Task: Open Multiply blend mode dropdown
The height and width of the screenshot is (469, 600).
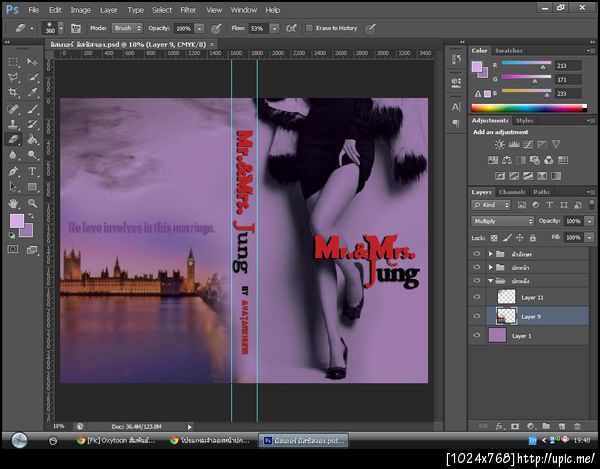Action: click(502, 221)
